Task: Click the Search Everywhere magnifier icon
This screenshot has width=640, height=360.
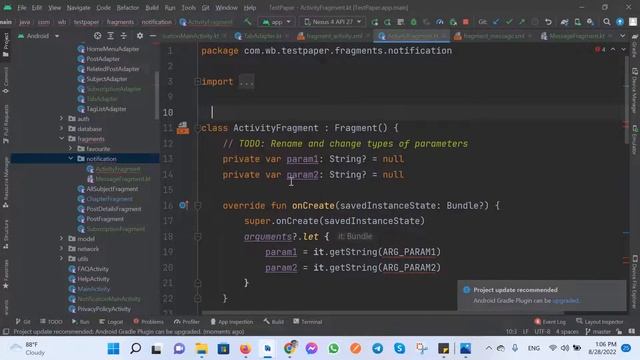Action: click(607, 22)
